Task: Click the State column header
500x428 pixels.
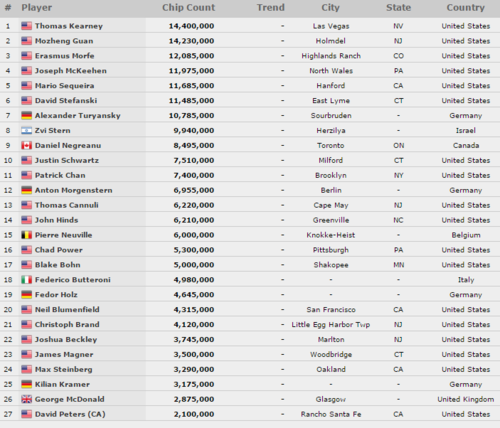Action: click(x=398, y=8)
